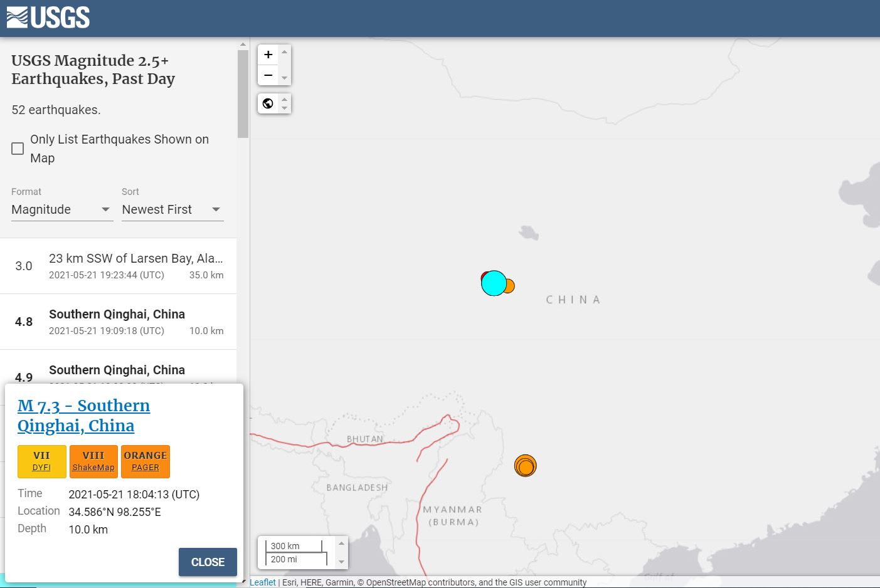The image size is (880, 588).
Task: Open the VII DYFI intensity badge
Action: pyautogui.click(x=41, y=461)
